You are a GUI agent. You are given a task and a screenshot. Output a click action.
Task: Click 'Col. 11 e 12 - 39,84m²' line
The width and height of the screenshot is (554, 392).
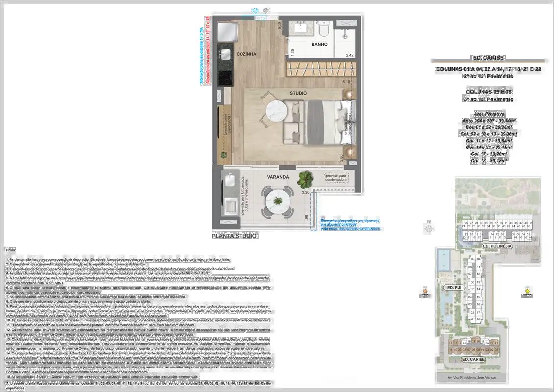click(x=489, y=141)
